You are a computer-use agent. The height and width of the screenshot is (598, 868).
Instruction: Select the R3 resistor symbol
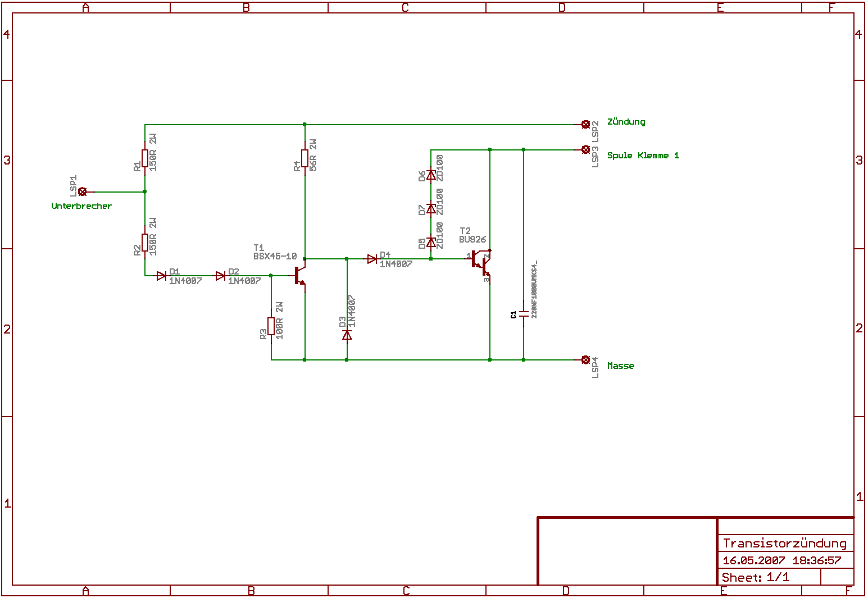(x=271, y=326)
